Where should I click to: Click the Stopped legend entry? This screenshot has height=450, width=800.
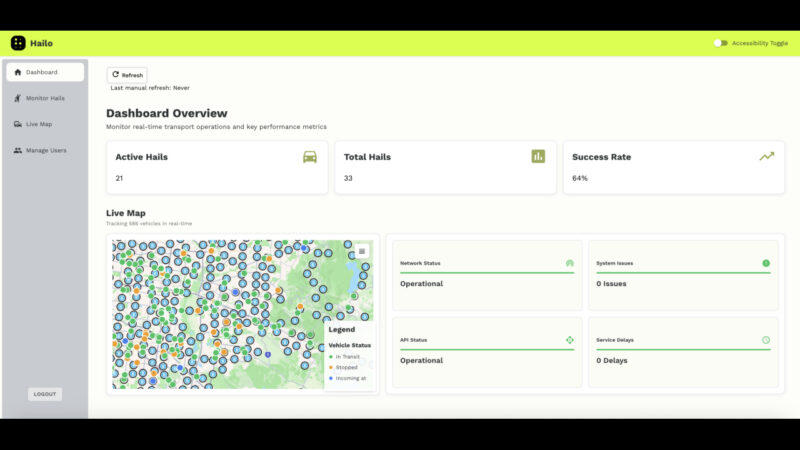click(x=344, y=367)
